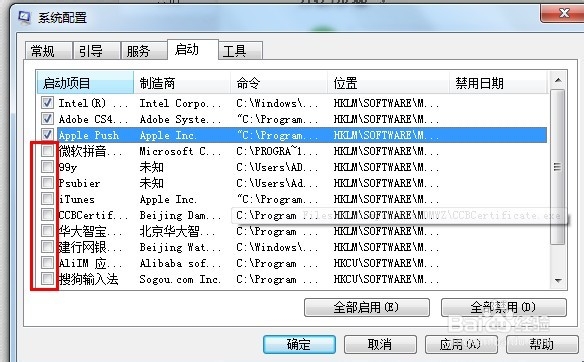Select the 启动 tab
The height and width of the screenshot is (362, 584).
tap(192, 49)
